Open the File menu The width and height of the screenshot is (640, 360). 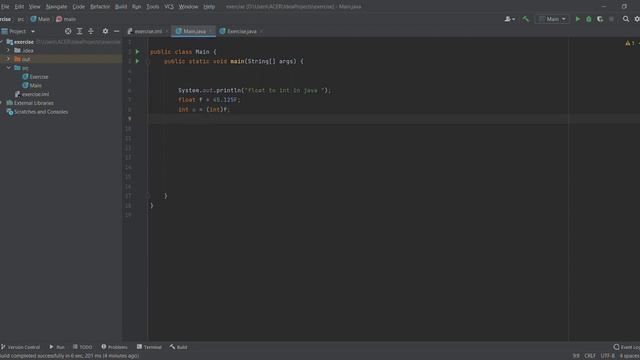(x=5, y=7)
